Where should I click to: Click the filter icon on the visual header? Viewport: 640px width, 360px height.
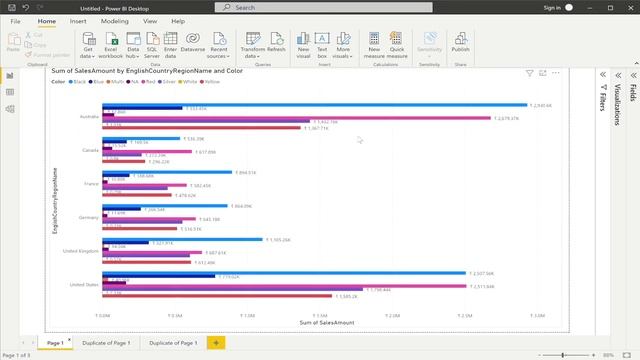[529, 73]
